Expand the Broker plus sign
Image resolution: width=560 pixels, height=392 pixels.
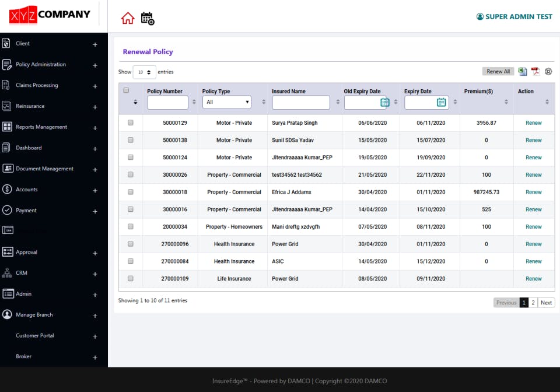coord(95,358)
